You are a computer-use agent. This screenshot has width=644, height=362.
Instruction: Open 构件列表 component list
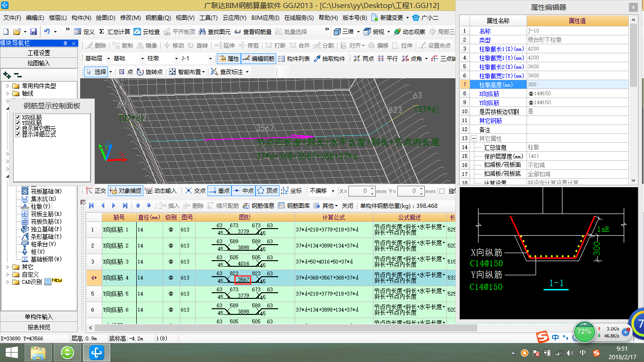(x=294, y=59)
